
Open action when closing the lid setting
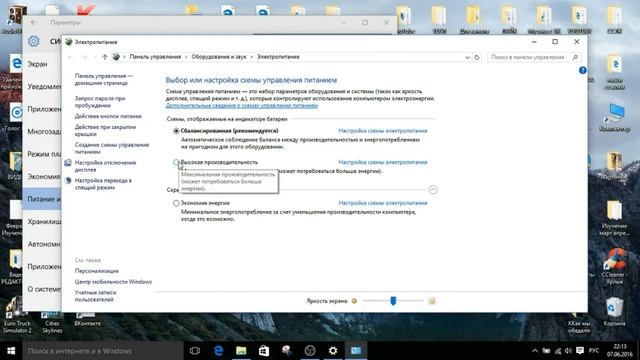105,130
